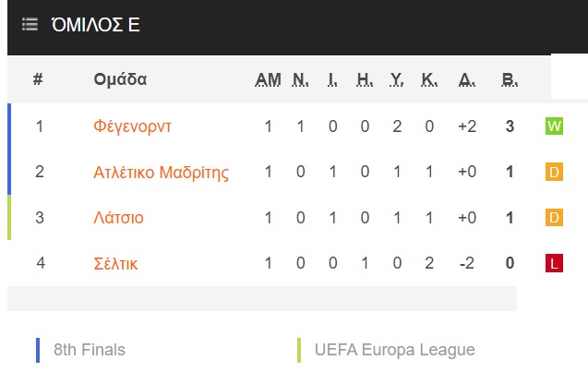Click Λάτσιο orange D result badge
Image resolution: width=588 pixels, height=372 pixels.
(x=554, y=218)
